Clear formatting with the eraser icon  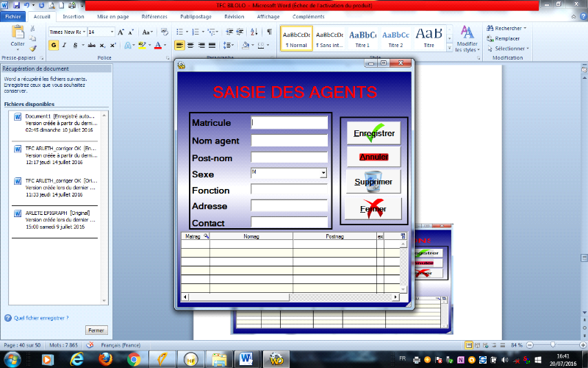point(164,32)
